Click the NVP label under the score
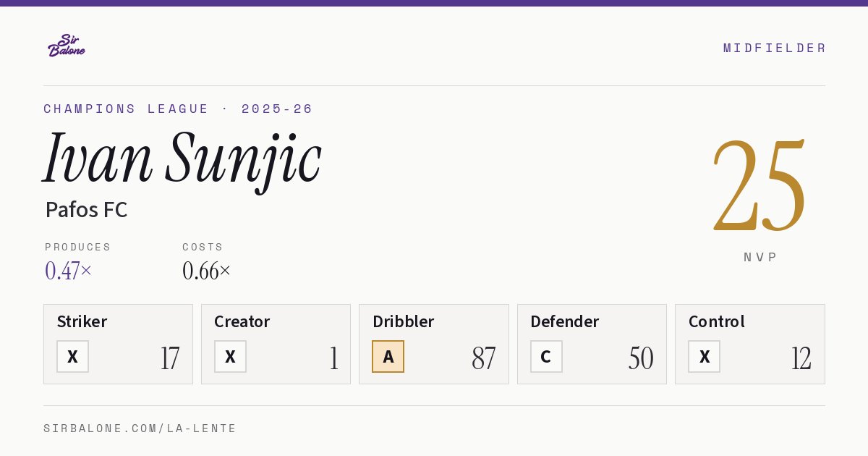 click(760, 257)
